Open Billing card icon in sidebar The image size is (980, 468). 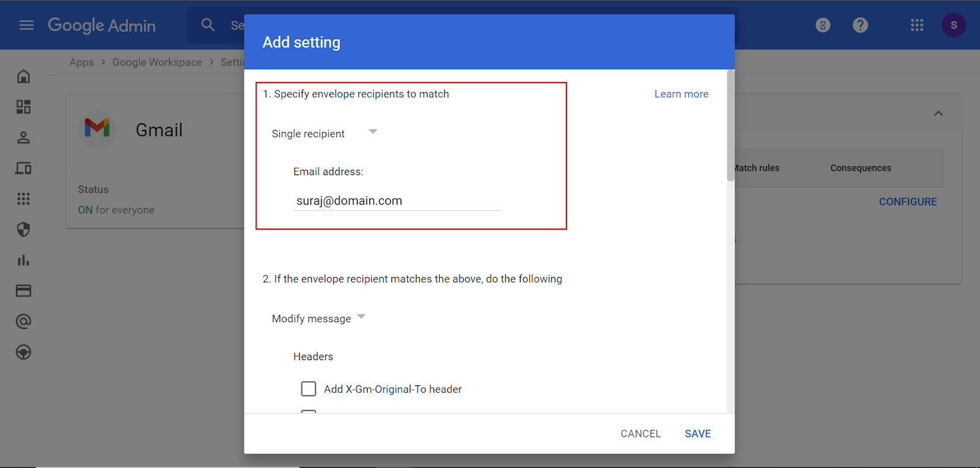pyautogui.click(x=23, y=291)
